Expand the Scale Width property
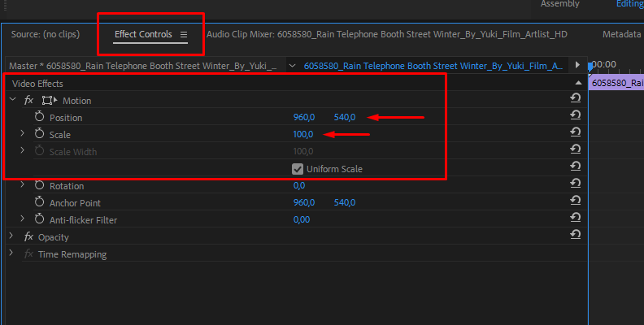Image resolution: width=644 pixels, height=325 pixels. [23, 150]
